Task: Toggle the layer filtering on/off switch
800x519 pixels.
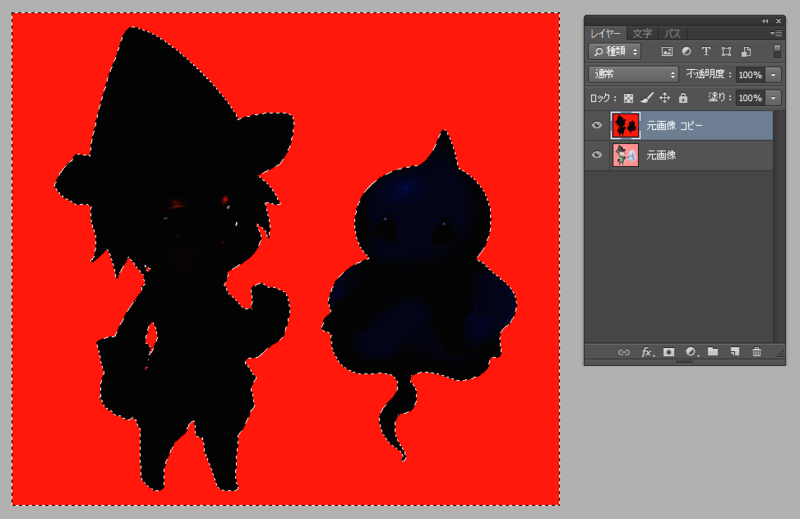Action: coord(777,51)
